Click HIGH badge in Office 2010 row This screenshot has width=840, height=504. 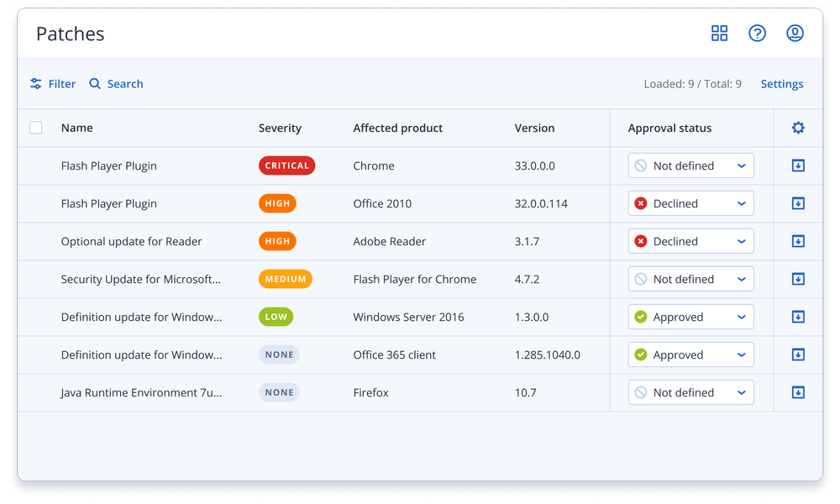277,203
